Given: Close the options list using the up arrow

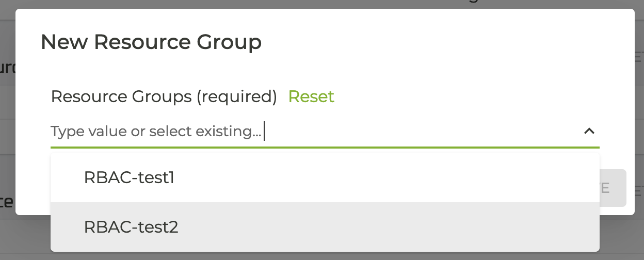Looking at the screenshot, I should pos(589,131).
